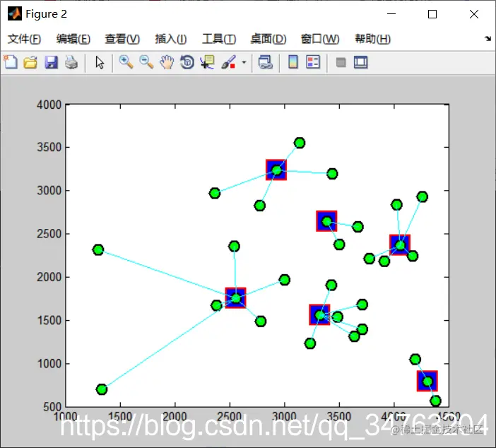Image resolution: width=496 pixels, height=448 pixels.
Task: Open the 窗口(W) menu
Action: (320, 39)
